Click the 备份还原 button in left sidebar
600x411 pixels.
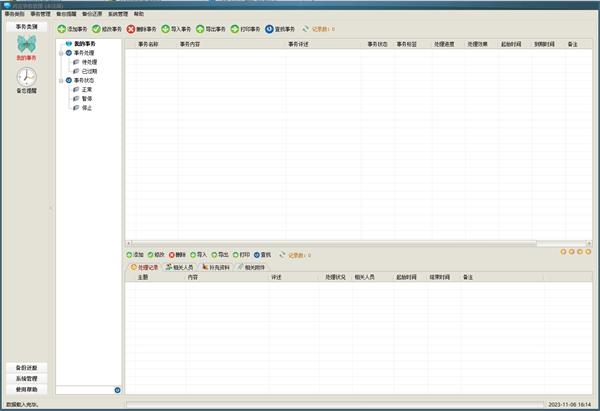coord(27,368)
